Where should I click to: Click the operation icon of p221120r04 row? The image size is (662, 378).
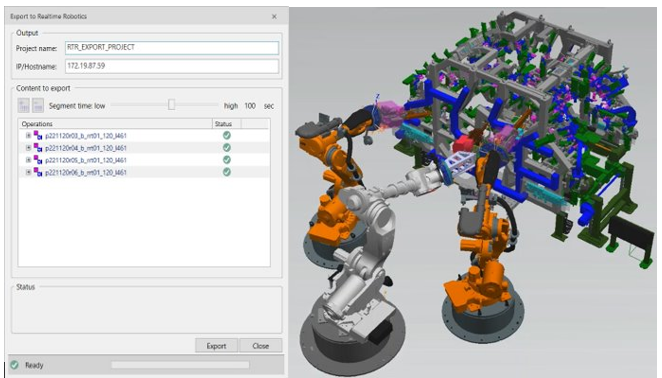pyautogui.click(x=38, y=147)
